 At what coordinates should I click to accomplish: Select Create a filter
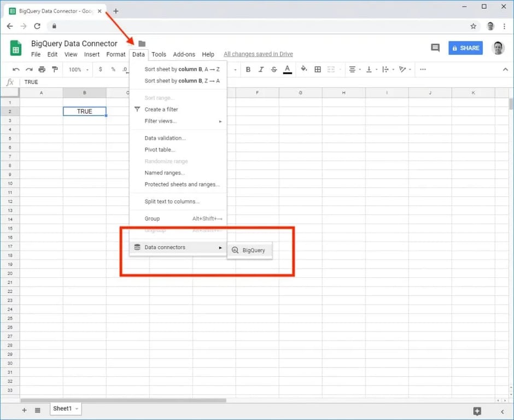tap(178, 109)
